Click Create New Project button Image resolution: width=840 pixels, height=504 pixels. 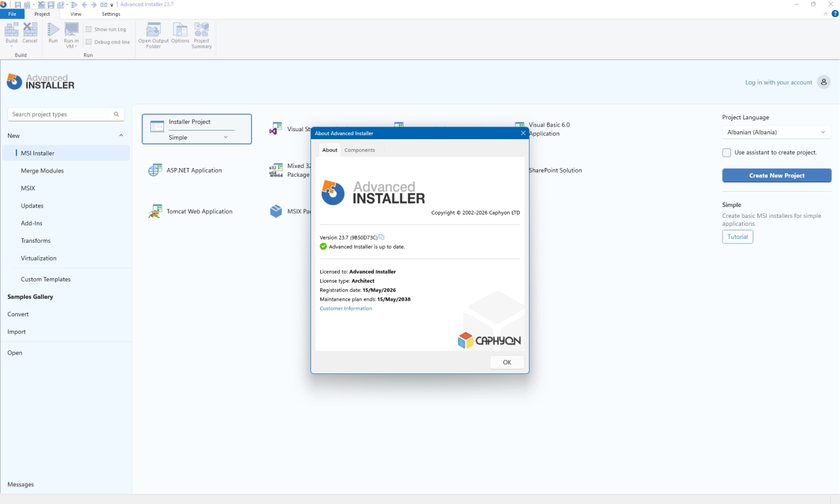tap(777, 175)
